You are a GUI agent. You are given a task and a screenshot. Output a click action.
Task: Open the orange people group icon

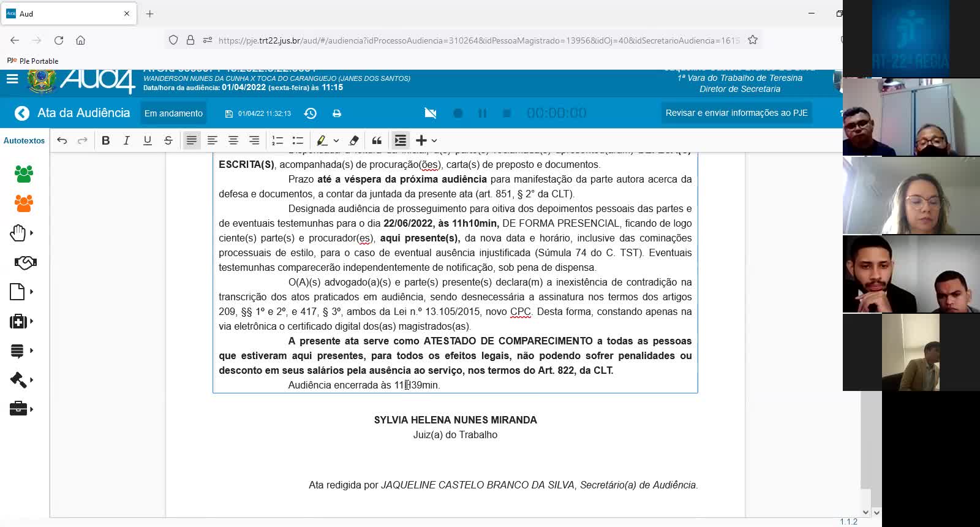point(24,203)
